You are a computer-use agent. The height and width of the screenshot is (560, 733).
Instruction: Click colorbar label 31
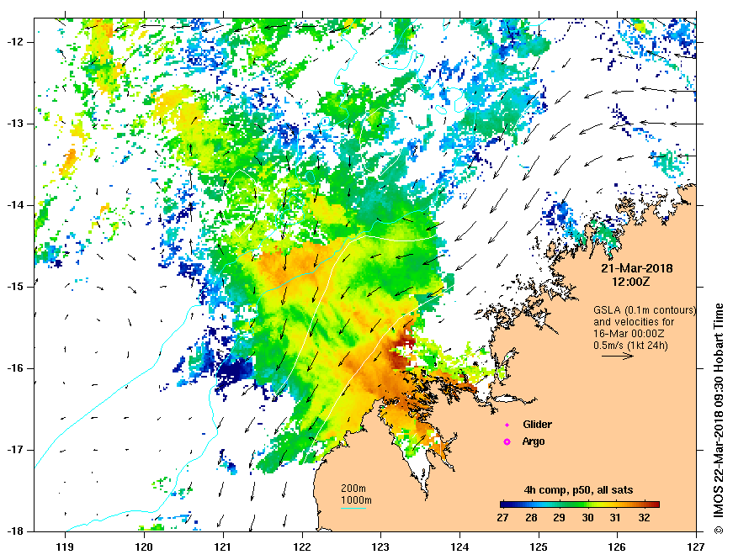click(x=615, y=517)
